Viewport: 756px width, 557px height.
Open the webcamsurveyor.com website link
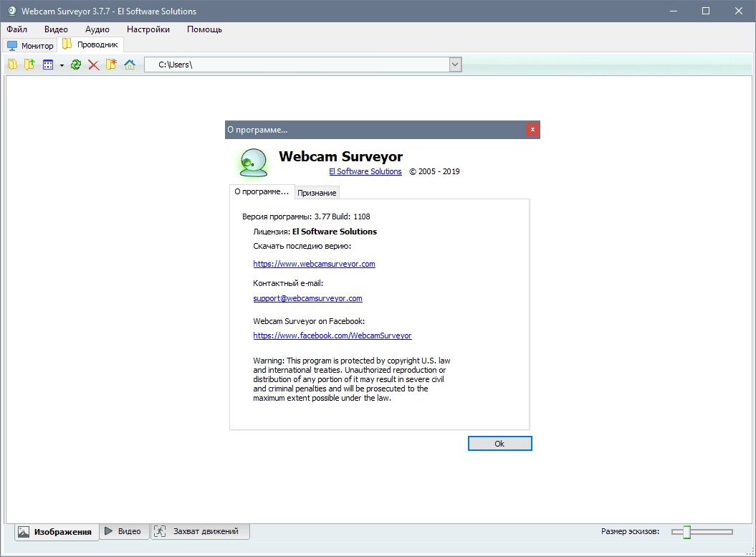point(314,264)
